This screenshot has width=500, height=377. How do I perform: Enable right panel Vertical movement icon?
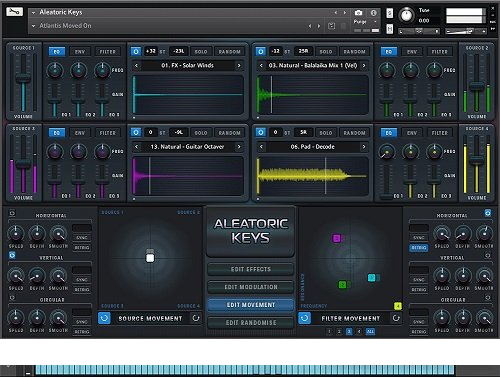pyautogui.click(x=488, y=255)
